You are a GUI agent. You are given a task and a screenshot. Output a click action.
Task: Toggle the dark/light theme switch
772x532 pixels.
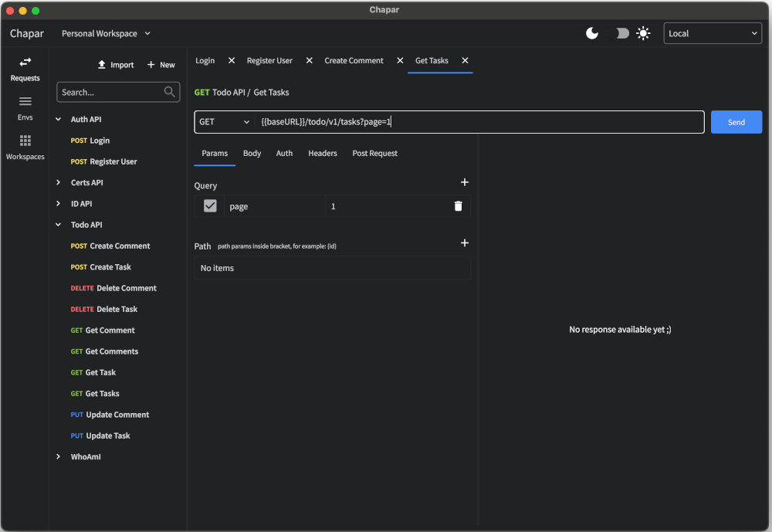click(618, 33)
